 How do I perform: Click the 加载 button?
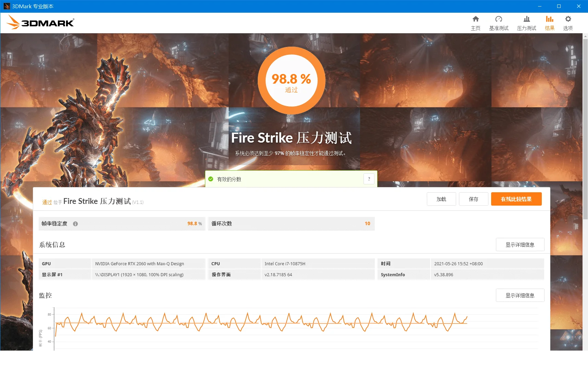441,199
